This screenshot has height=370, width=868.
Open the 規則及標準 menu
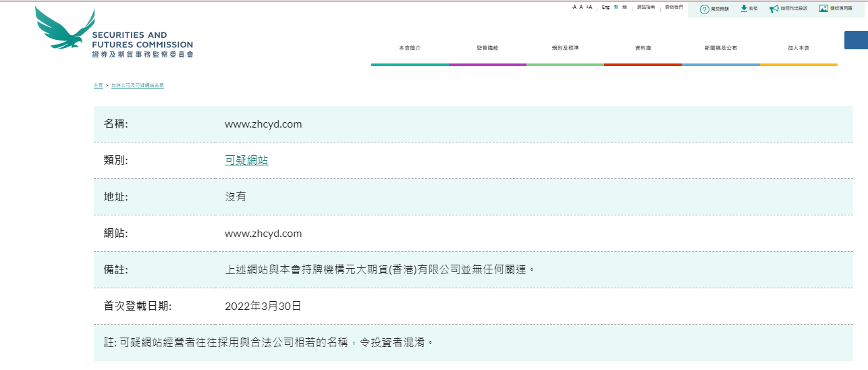pyautogui.click(x=565, y=48)
